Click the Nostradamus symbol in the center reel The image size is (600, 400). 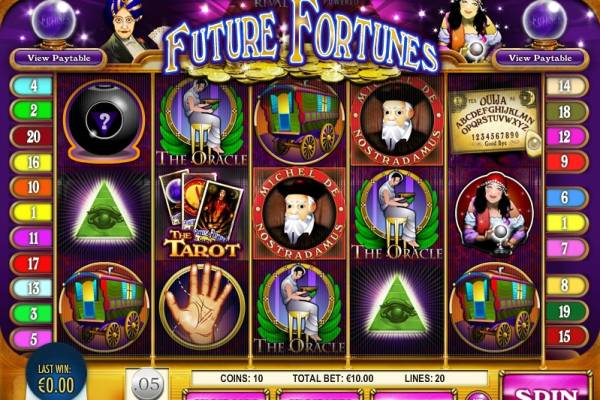[300, 213]
